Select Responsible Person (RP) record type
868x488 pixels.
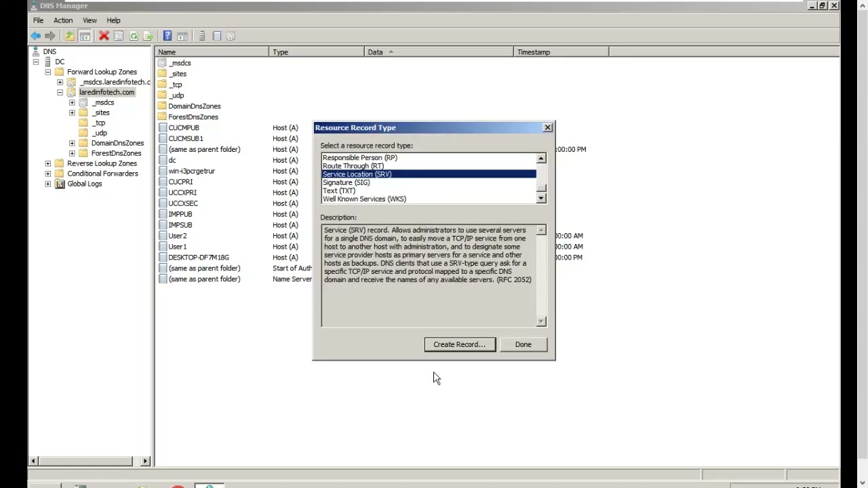coord(429,158)
